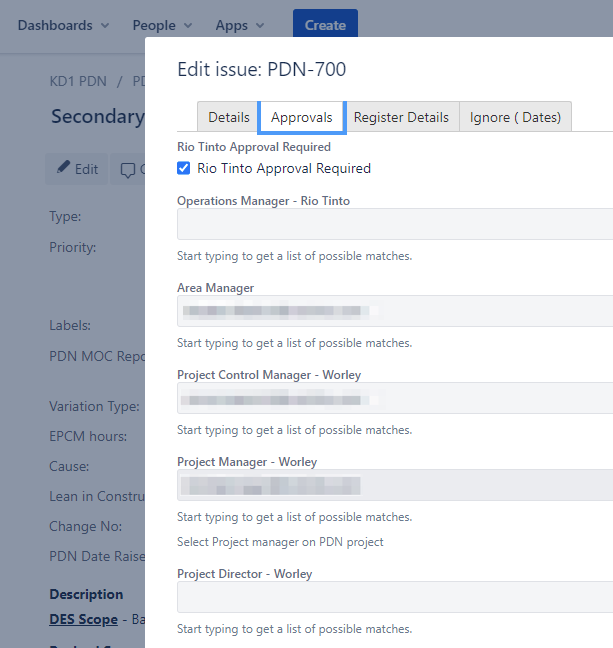
Task: Click the Area Manager input field
Action: (395, 311)
